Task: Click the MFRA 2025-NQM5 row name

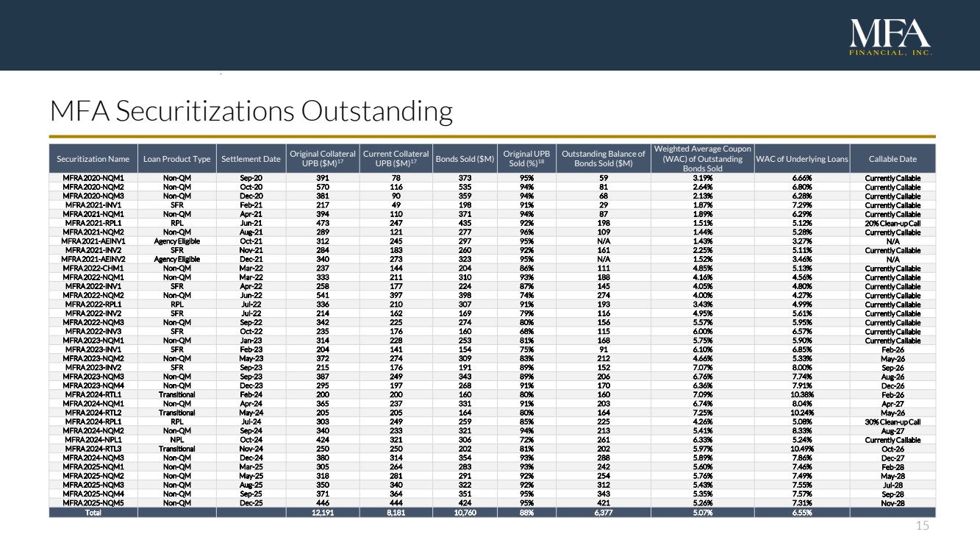Action: pos(93,503)
